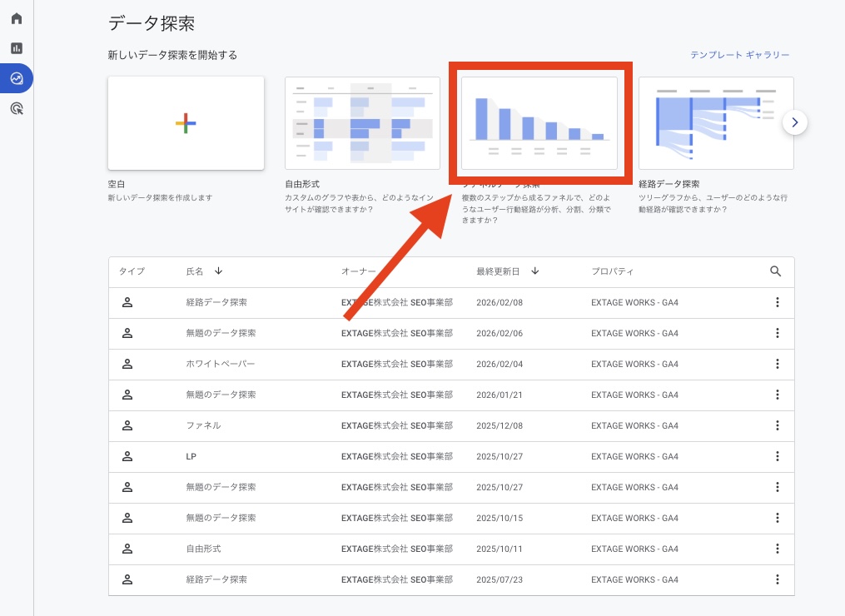
Task: Click the person type icon on the ファネル row
Action: click(127, 425)
